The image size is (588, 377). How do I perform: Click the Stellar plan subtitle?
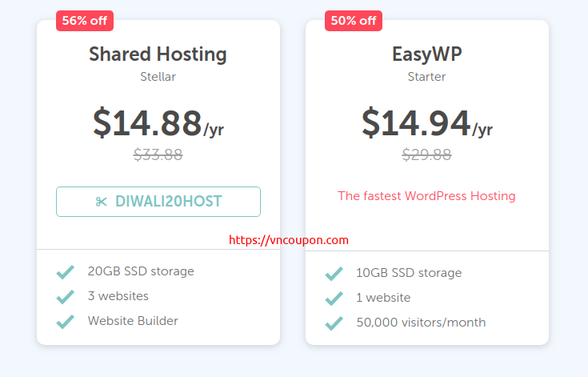click(x=158, y=77)
